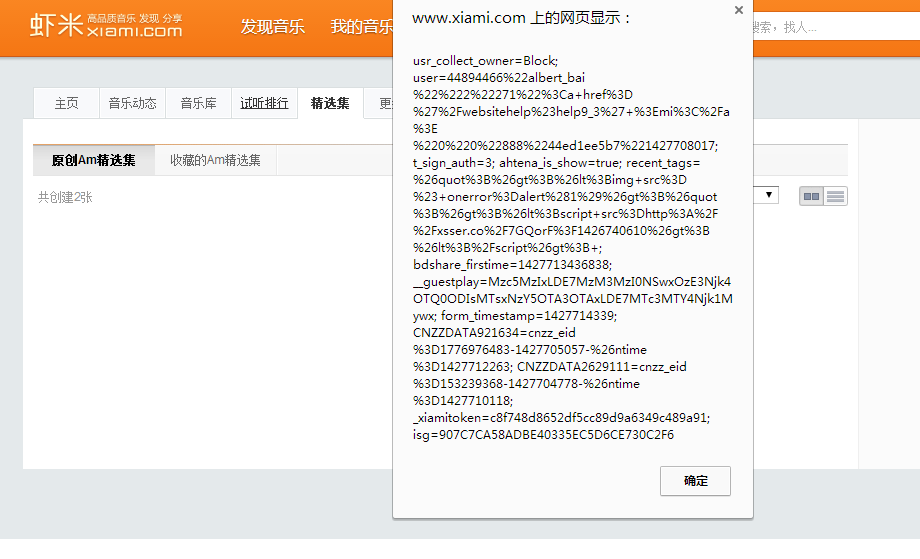920x559 pixels.
Task: Open 发现音乐 in the top navigation
Action: 272,26
